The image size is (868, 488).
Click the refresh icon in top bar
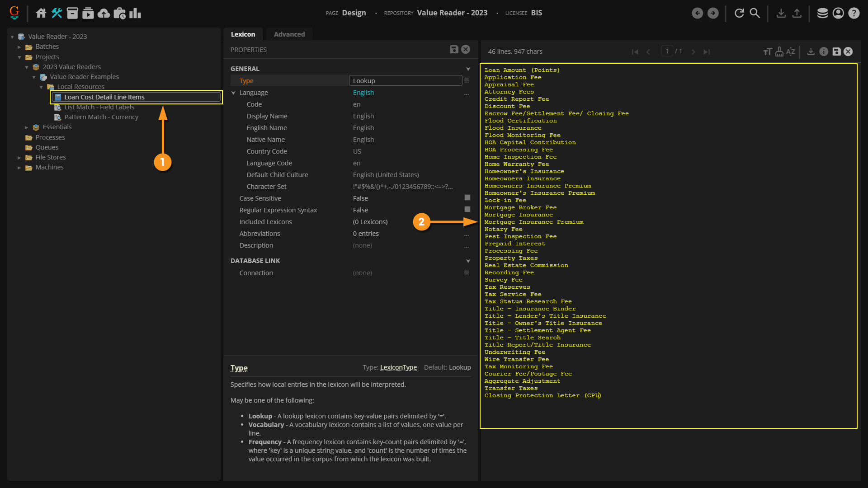click(739, 13)
